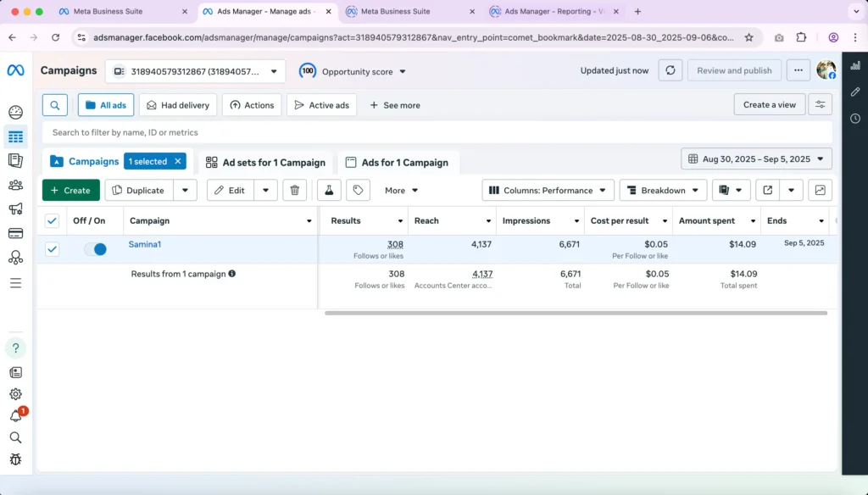This screenshot has height=495, width=868.
Task: Open the Help question mark icon
Action: coord(15,348)
